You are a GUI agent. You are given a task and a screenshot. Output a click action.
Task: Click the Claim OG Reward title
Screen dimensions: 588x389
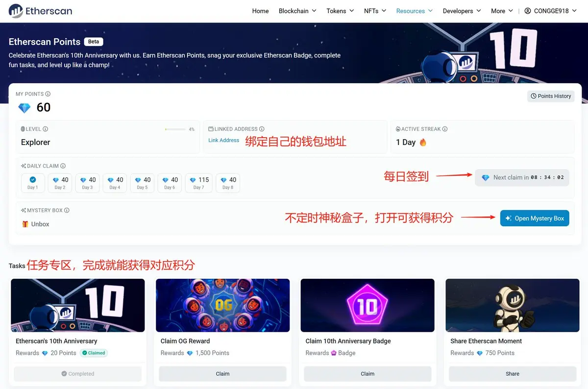tap(185, 341)
